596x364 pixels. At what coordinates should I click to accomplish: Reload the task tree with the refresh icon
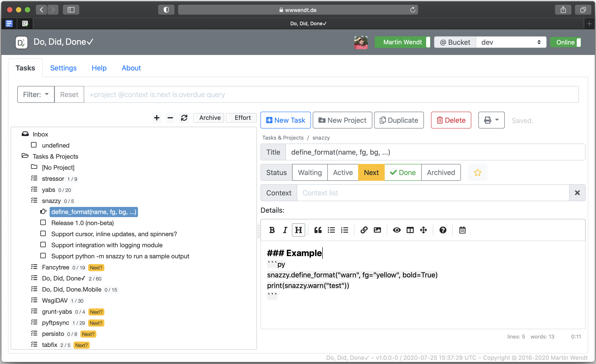click(x=184, y=118)
